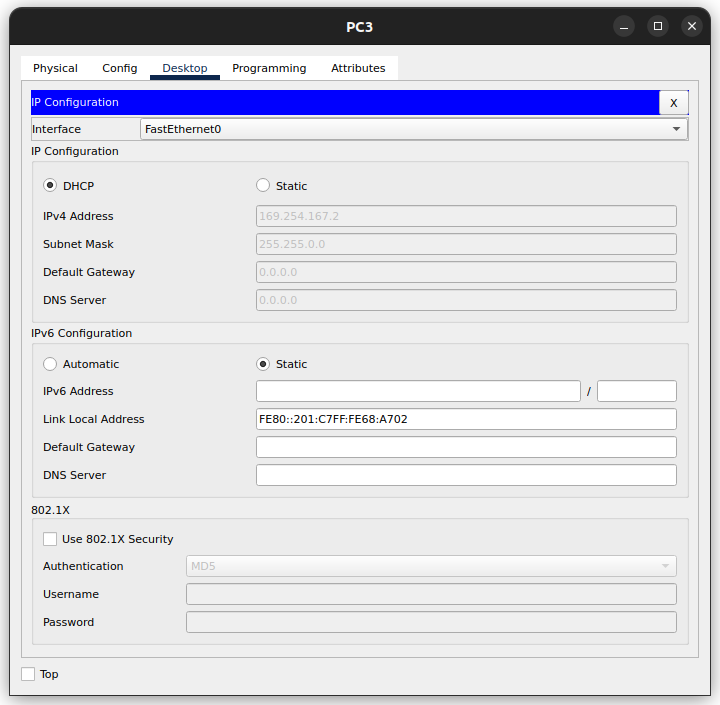Select the DHCP radio button
The height and width of the screenshot is (705, 720).
[50, 186]
